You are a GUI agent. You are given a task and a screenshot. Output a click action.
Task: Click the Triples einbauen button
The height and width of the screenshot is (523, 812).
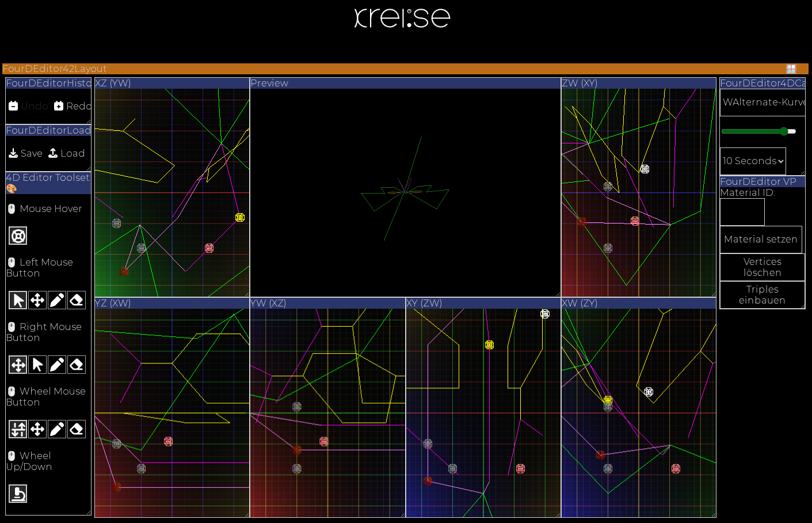point(762,295)
